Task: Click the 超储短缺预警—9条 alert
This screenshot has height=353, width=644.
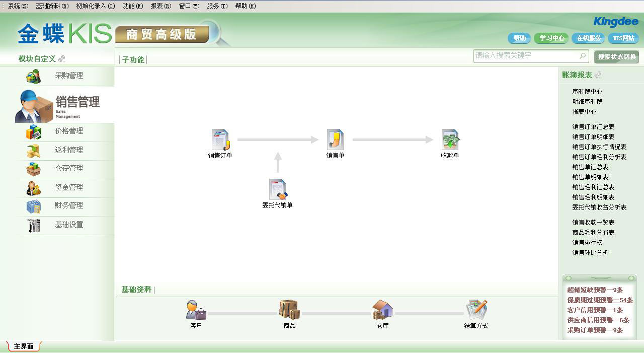Action: click(595, 290)
